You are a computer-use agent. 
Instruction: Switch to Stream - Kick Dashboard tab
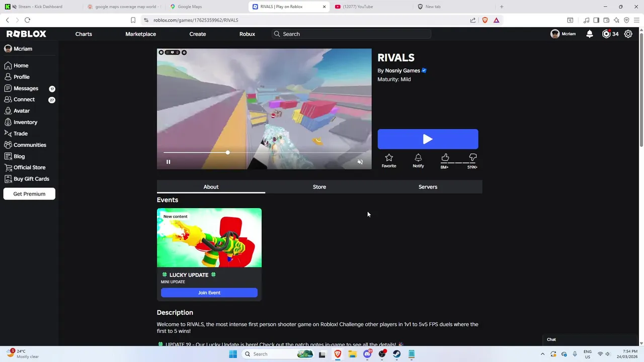tap(40, 7)
